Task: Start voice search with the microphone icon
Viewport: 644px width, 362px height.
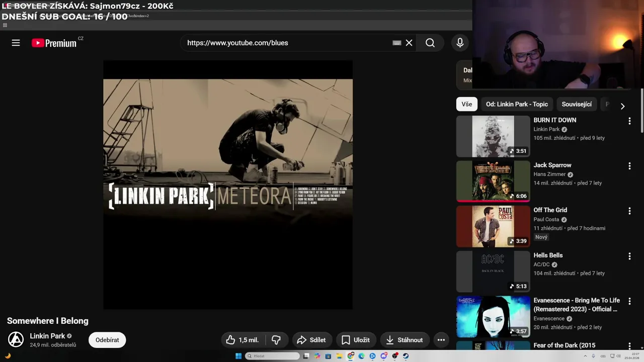Action: coord(460,43)
